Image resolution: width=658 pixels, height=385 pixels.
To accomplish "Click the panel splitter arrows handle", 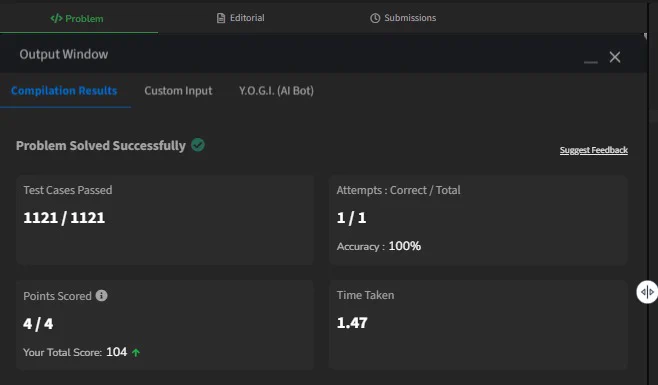I will [x=647, y=291].
